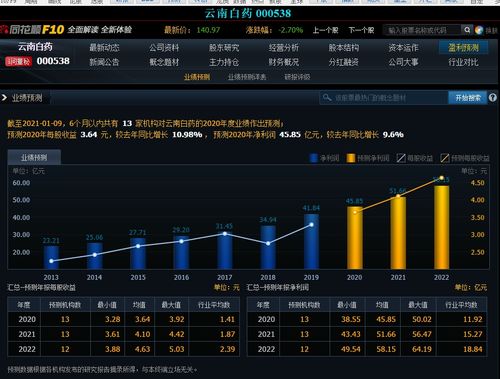Open the 概念题材 menu tab
This screenshot has width=500, height=379.
coord(164,62)
